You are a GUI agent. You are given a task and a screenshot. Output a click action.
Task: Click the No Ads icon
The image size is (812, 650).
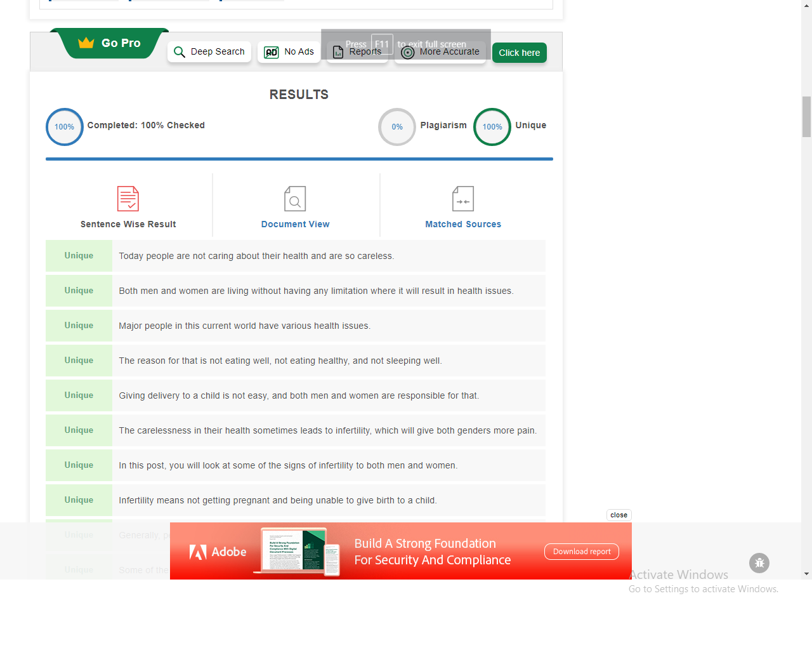click(x=272, y=52)
